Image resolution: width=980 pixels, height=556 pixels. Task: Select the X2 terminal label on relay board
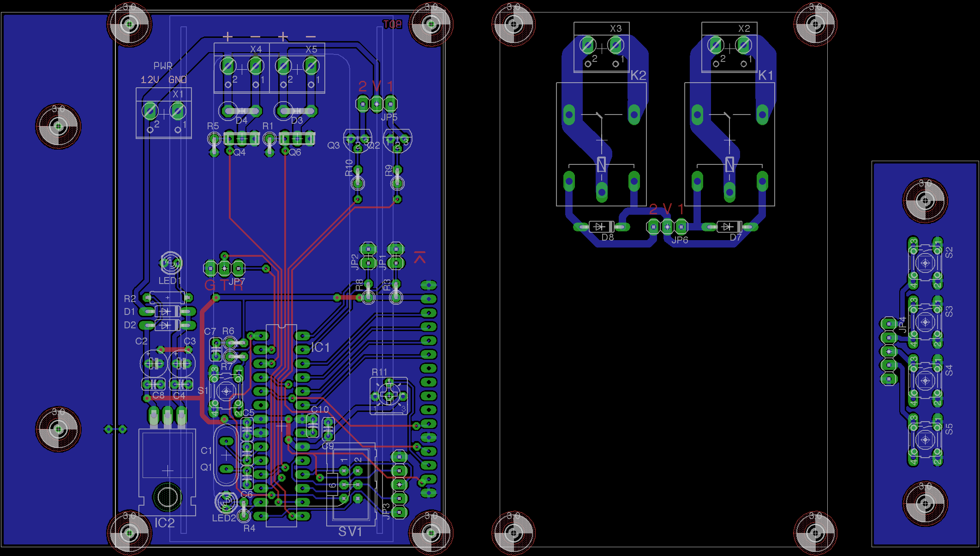[744, 28]
